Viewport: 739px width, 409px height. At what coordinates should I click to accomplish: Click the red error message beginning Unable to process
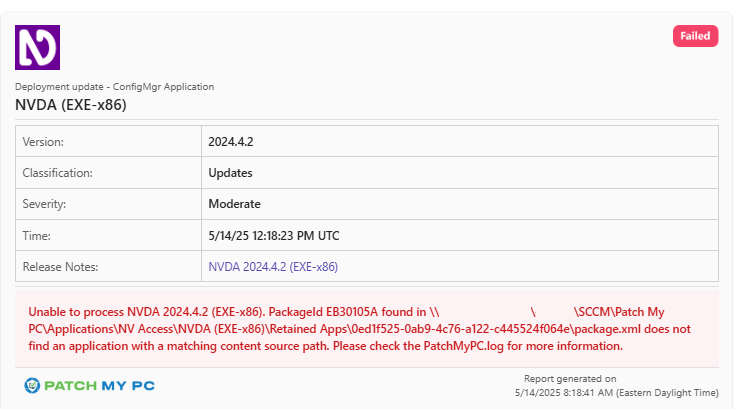click(x=360, y=329)
